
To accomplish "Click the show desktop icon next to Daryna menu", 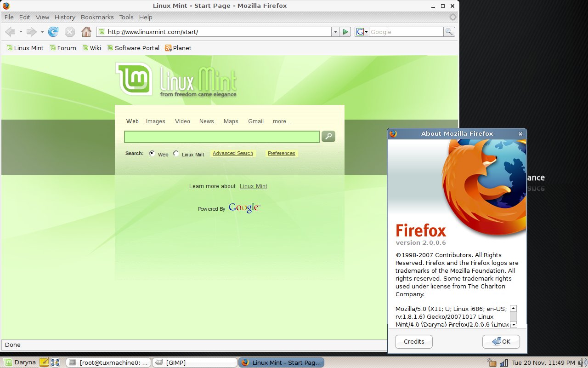I will pyautogui.click(x=55, y=362).
